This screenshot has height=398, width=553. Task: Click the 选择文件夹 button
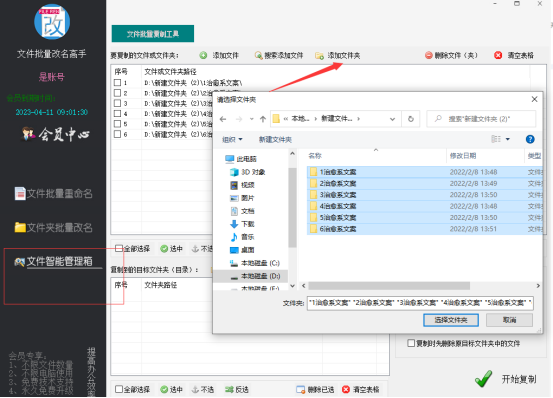pyautogui.click(x=451, y=320)
